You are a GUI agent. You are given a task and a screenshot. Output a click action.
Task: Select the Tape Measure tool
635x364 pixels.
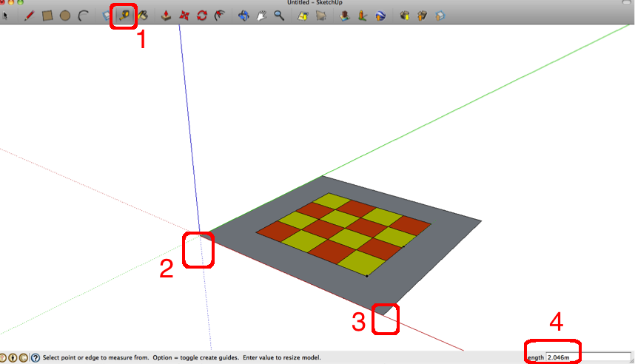pyautogui.click(x=124, y=15)
